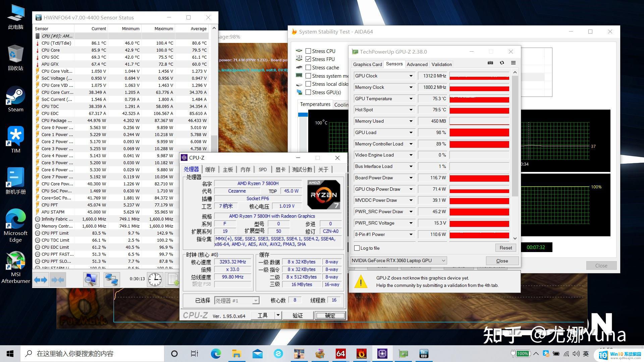
Task: Enable Stress system memory checkbox
Action: coord(308,76)
